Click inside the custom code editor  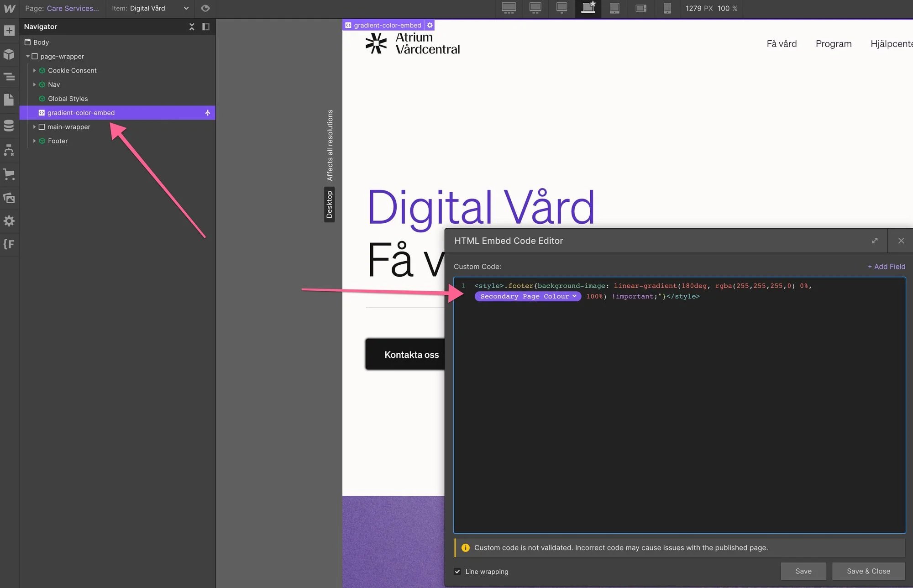676,411
